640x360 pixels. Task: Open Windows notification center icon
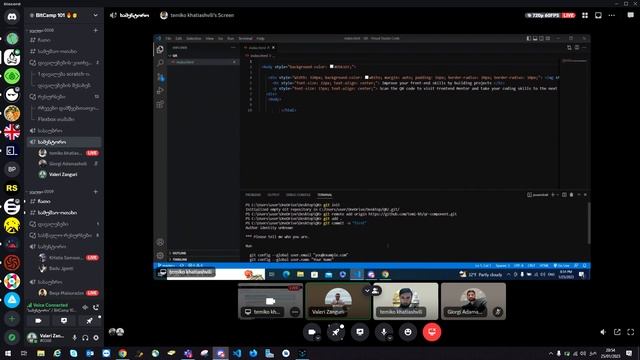(629, 353)
